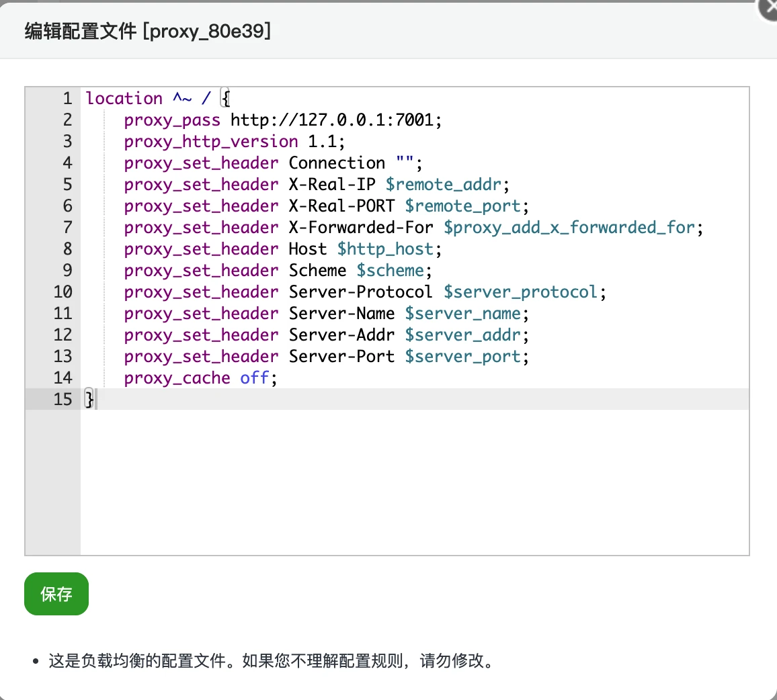Image resolution: width=777 pixels, height=700 pixels.
Task: Click the $server_protocol variable
Action: [x=521, y=292]
